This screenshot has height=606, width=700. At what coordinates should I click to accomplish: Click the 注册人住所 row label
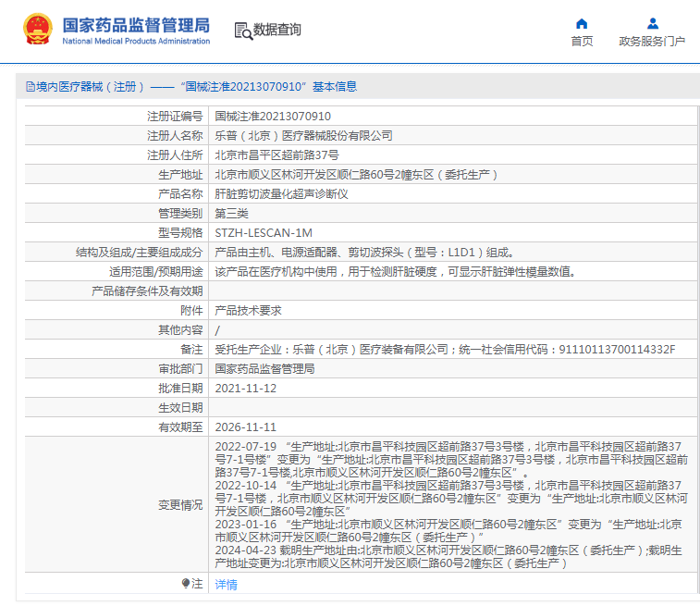point(175,155)
